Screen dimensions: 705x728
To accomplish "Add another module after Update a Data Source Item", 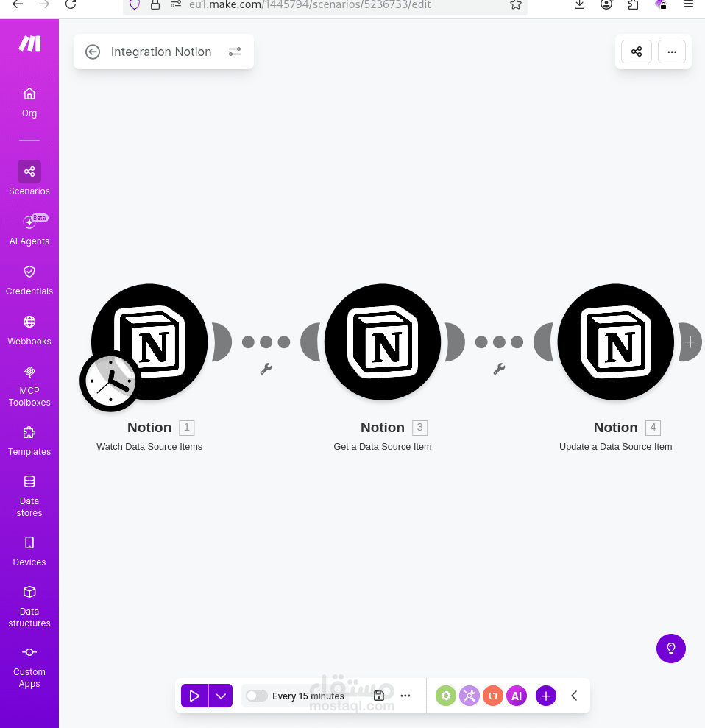I will pos(690,342).
